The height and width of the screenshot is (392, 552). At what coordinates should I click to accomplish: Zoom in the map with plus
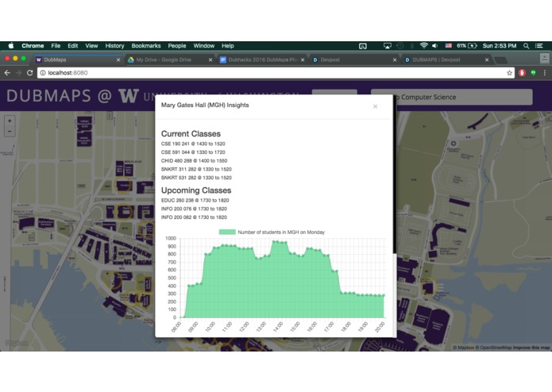(10, 121)
